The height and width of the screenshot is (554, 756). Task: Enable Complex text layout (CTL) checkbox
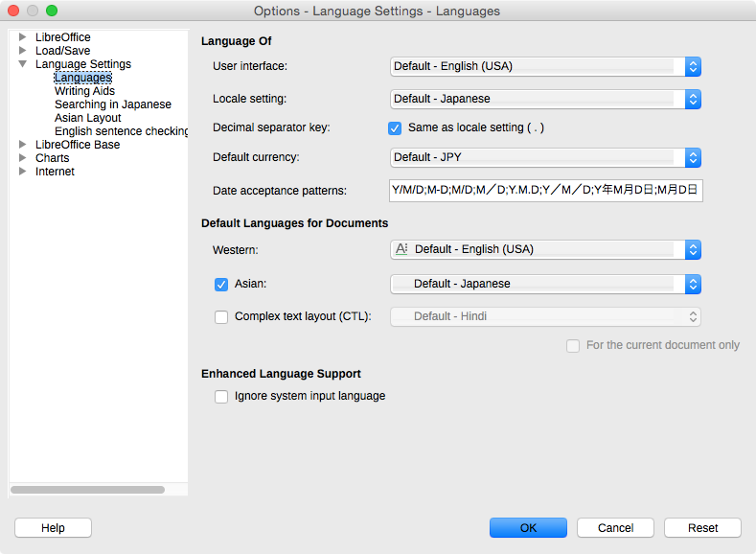221,317
